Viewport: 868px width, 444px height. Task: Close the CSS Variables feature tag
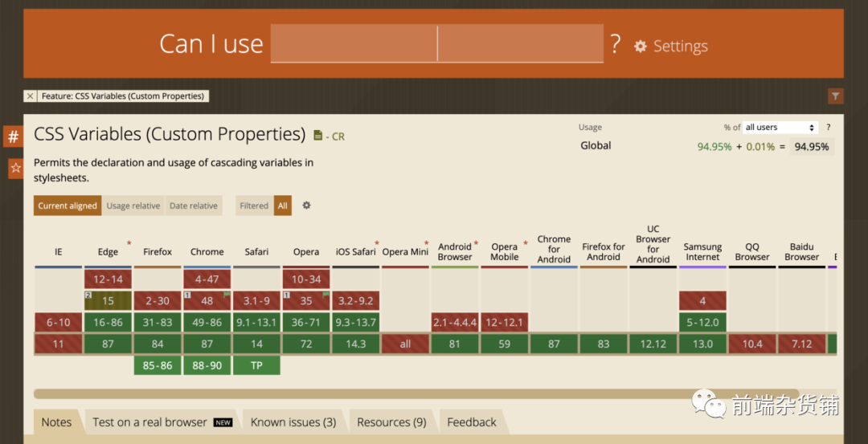[x=30, y=96]
